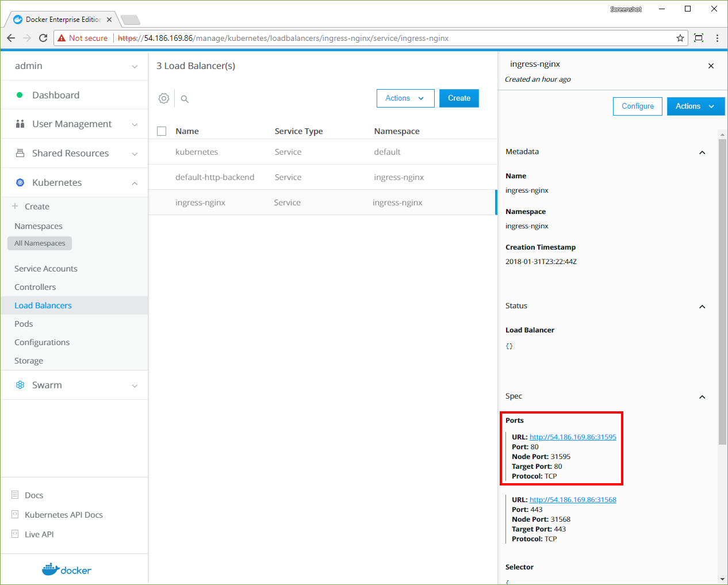Viewport: 728px width, 585px height.
Task: Open Controllers page
Action: point(35,287)
